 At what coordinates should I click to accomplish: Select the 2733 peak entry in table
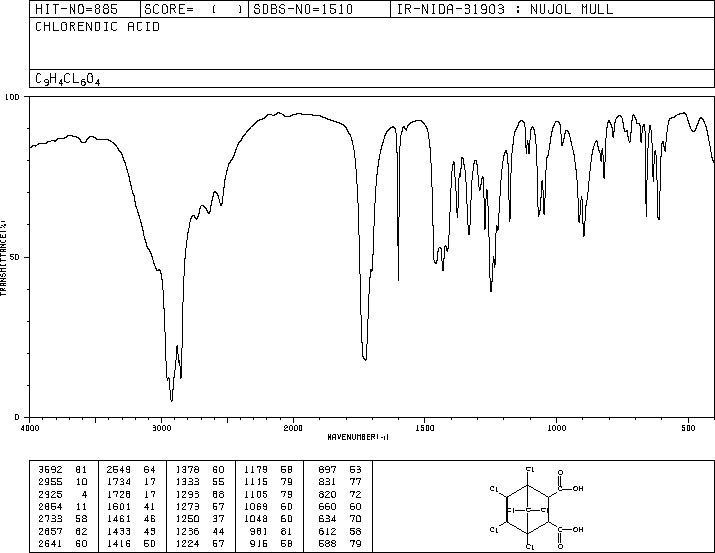point(63,519)
